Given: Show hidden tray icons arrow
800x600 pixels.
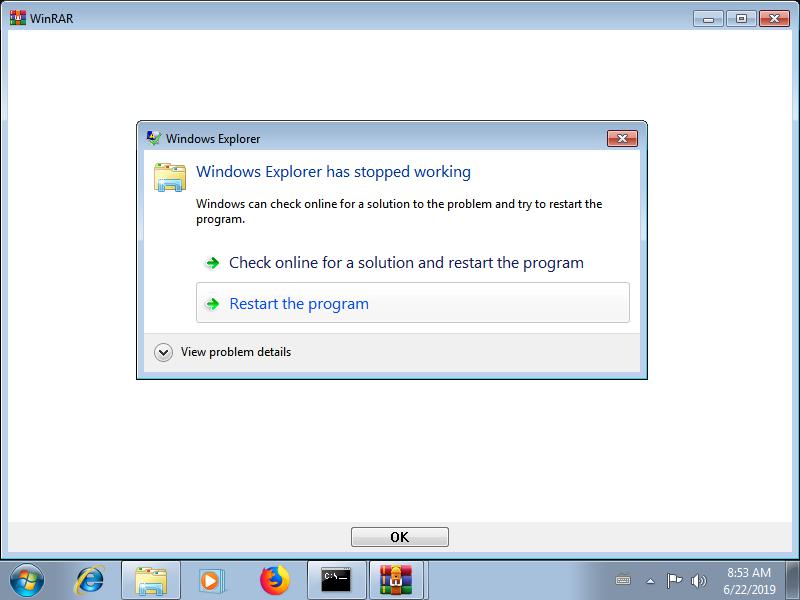Looking at the screenshot, I should [x=650, y=581].
